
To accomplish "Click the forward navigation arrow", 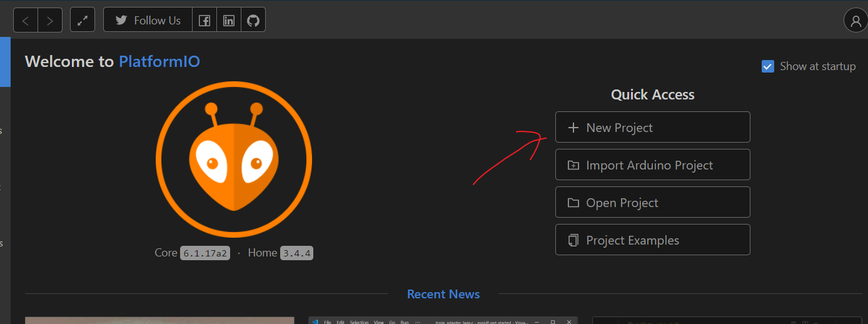I will click(x=50, y=20).
